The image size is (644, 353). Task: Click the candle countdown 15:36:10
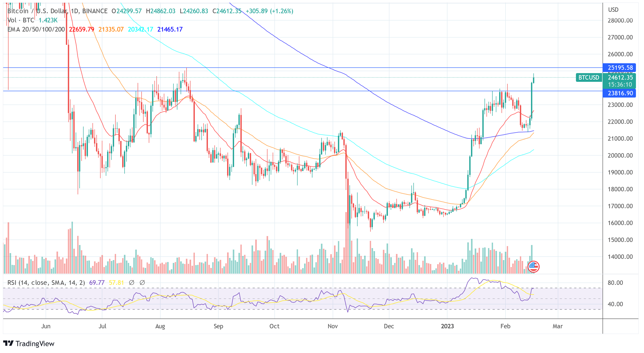(620, 84)
